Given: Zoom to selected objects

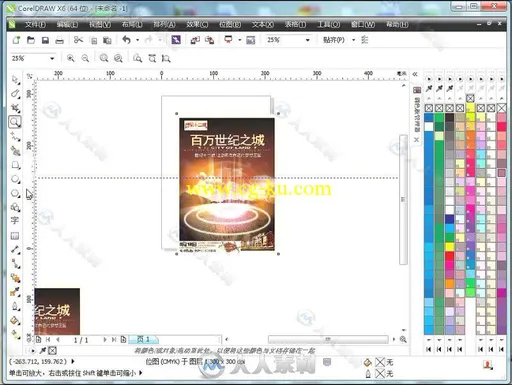Looking at the screenshot, I should 104,58.
